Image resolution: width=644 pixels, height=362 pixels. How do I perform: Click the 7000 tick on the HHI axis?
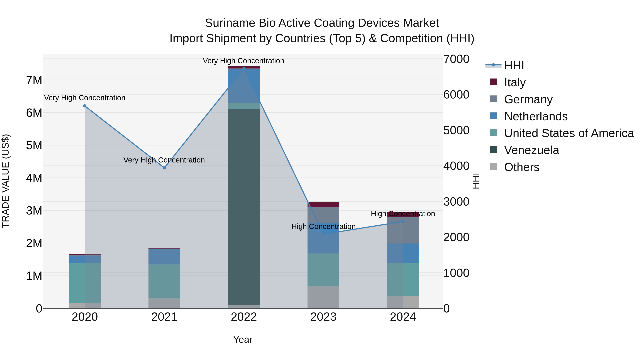coord(457,59)
